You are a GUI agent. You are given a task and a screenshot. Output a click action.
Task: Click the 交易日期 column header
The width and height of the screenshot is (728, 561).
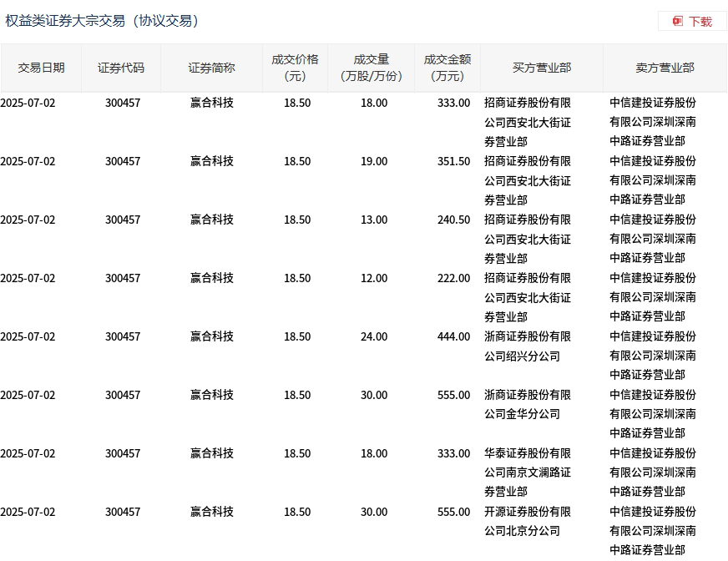[x=41, y=68]
